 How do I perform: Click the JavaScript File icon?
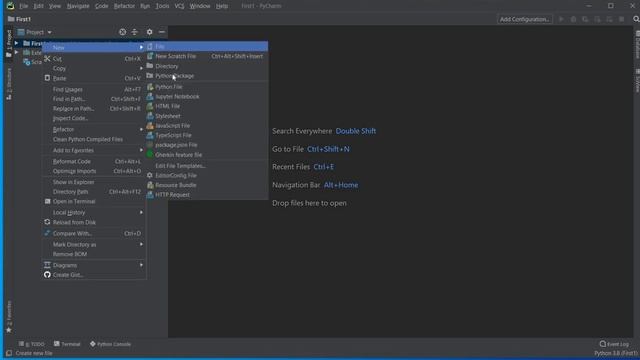150,126
